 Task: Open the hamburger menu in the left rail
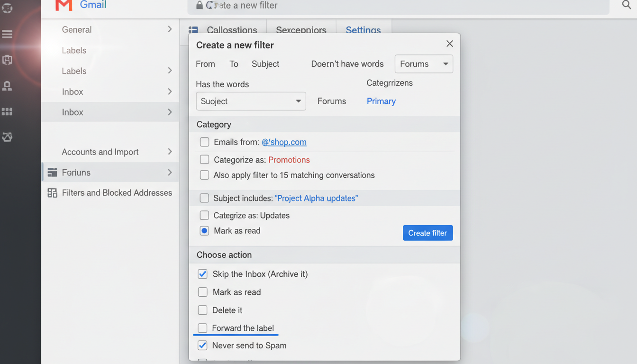(x=7, y=34)
